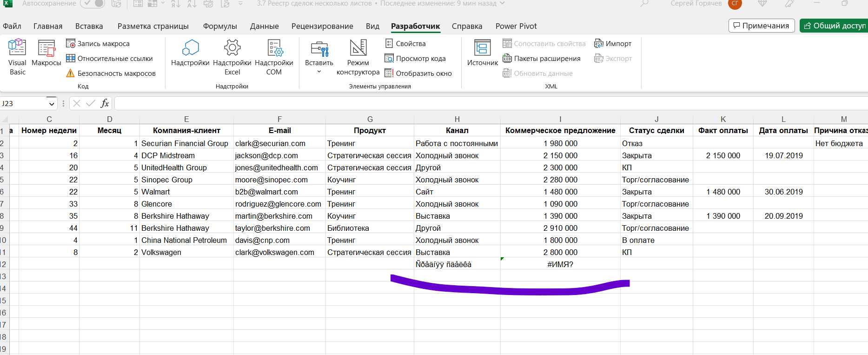The height and width of the screenshot is (355, 868).
Task: Click the Name Box showing J23
Action: [23, 103]
